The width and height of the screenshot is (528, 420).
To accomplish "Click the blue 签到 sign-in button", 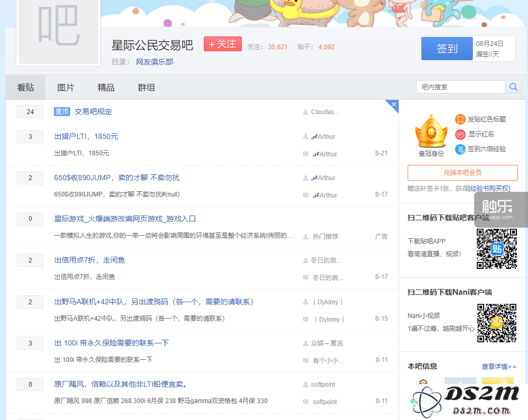I will (x=447, y=49).
